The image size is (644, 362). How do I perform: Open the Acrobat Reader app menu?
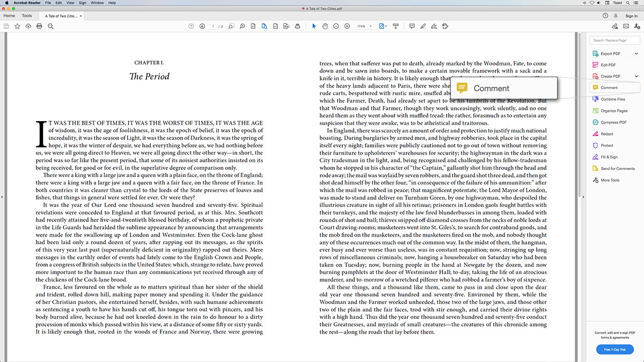(x=27, y=3)
